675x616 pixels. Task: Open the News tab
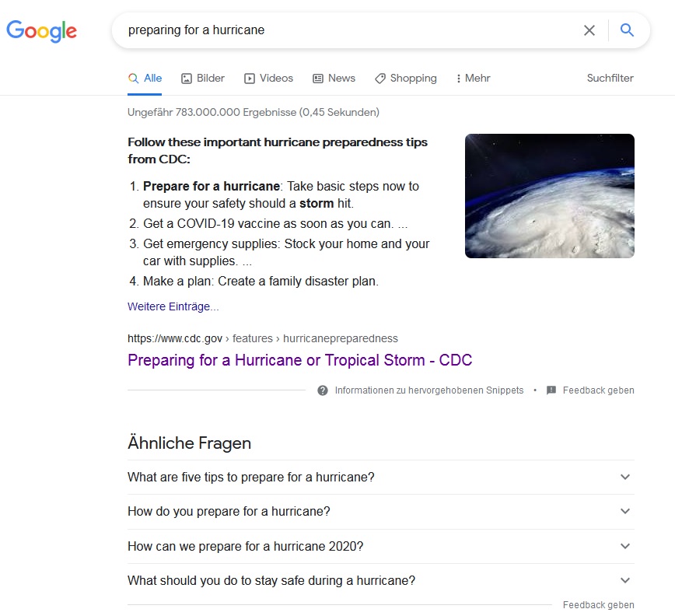click(x=334, y=78)
